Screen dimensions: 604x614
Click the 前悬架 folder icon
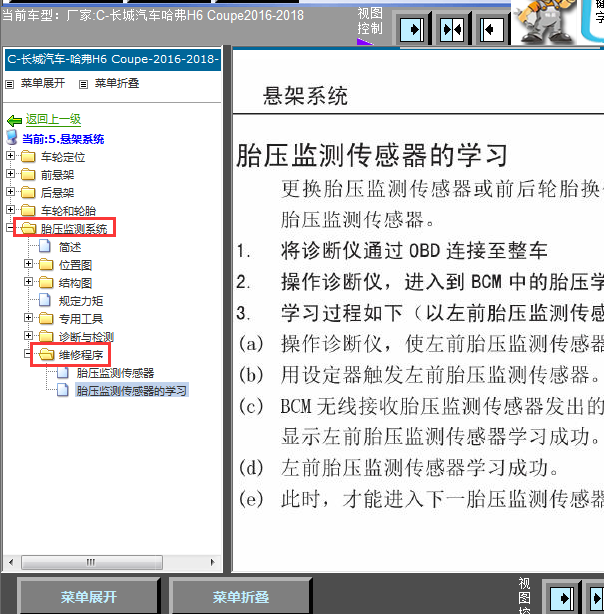pyautogui.click(x=28, y=174)
